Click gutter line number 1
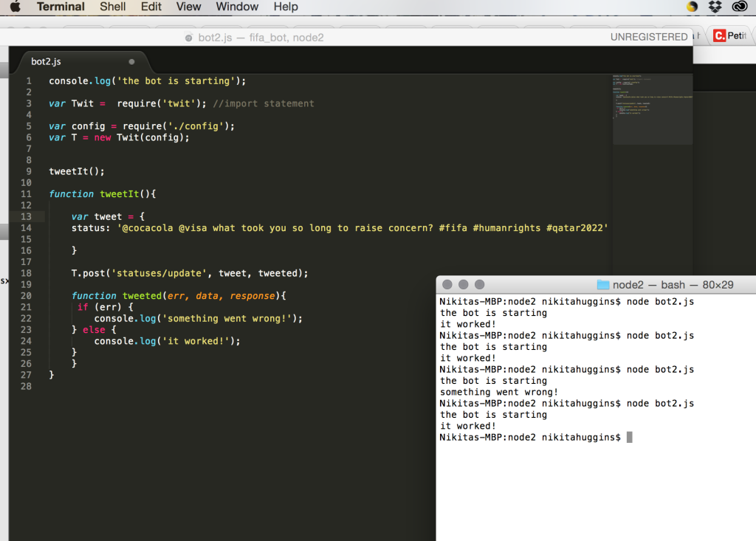Image resolution: width=756 pixels, height=541 pixels. (29, 81)
